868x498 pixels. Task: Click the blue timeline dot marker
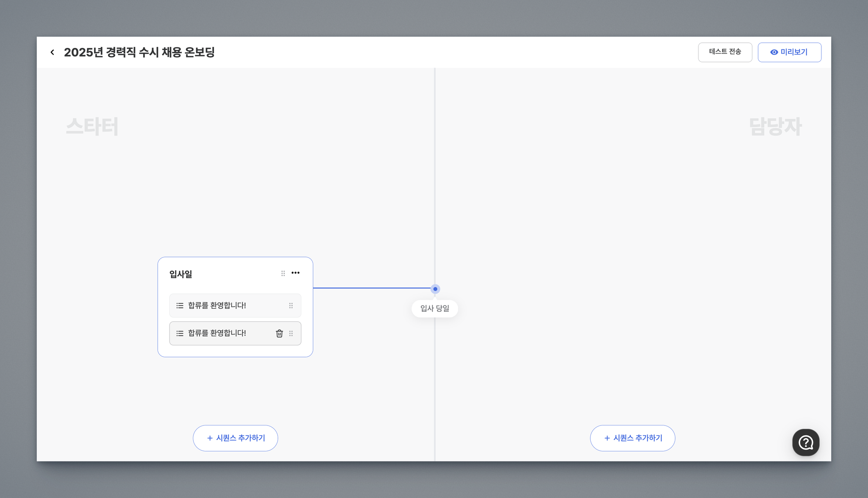click(435, 289)
